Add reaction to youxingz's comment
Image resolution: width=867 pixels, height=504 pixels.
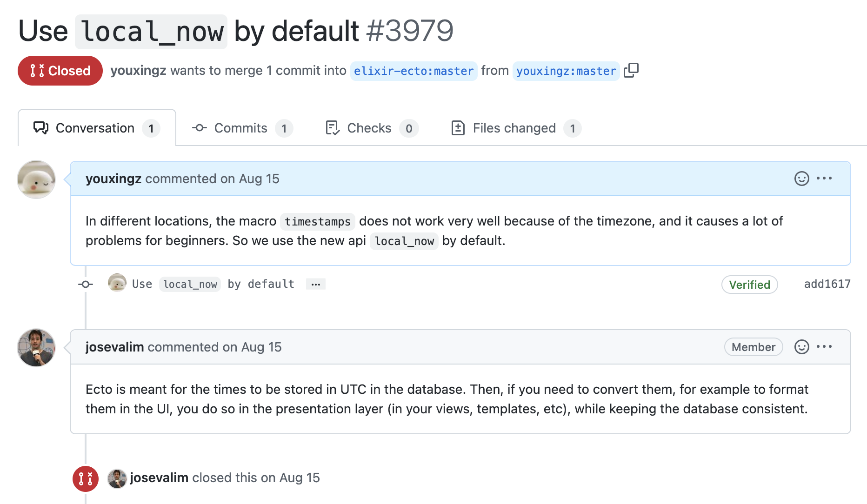click(x=801, y=179)
